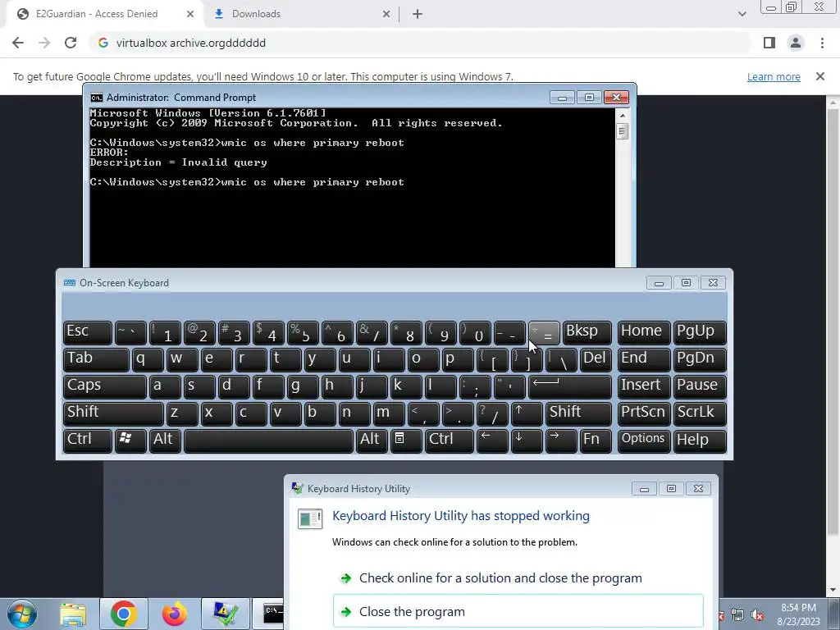Screen dimensions: 840x630
Task: Click the Del key
Action: [596, 359]
